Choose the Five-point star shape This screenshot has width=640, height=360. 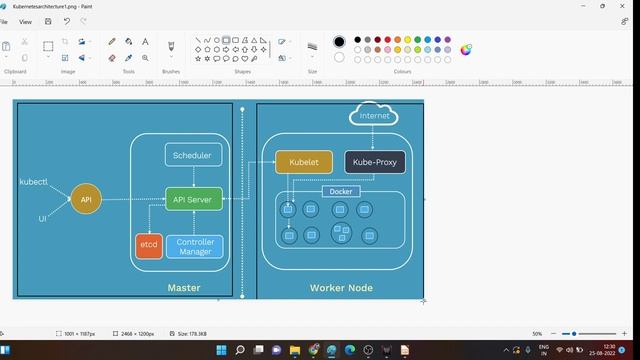198,59
